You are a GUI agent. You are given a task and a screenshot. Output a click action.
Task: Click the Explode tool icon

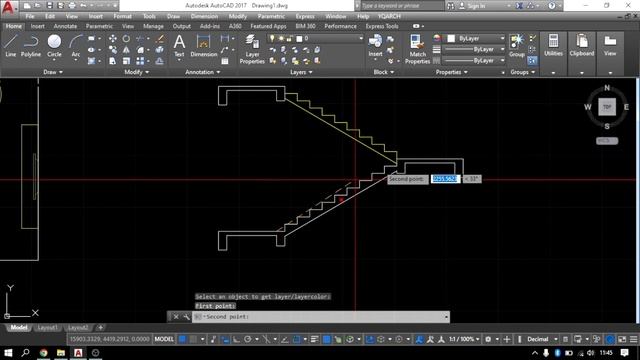(160, 50)
